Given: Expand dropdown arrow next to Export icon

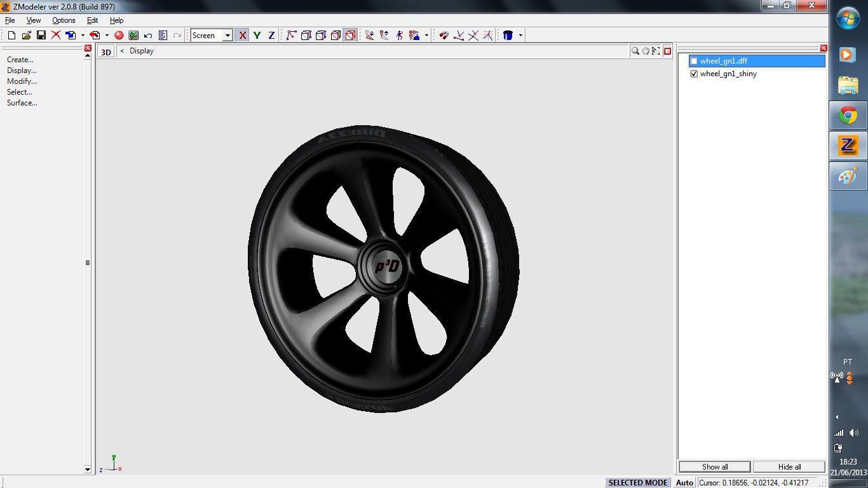Looking at the screenshot, I should point(107,36).
